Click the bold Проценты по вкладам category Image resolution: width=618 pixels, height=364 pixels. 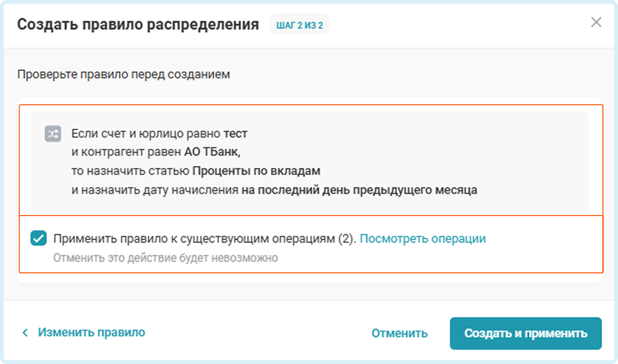click(x=256, y=171)
